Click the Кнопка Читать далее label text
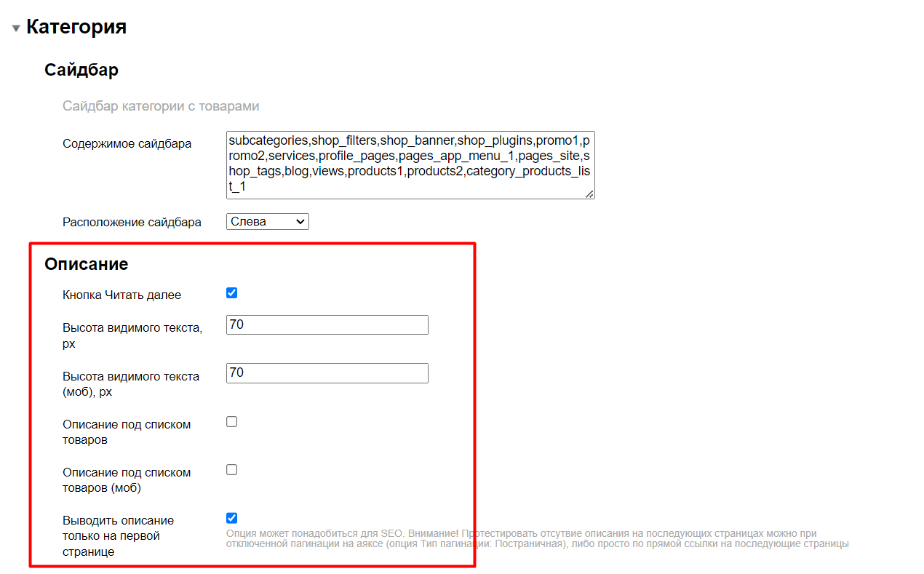This screenshot has height=574, width=924. (x=122, y=295)
